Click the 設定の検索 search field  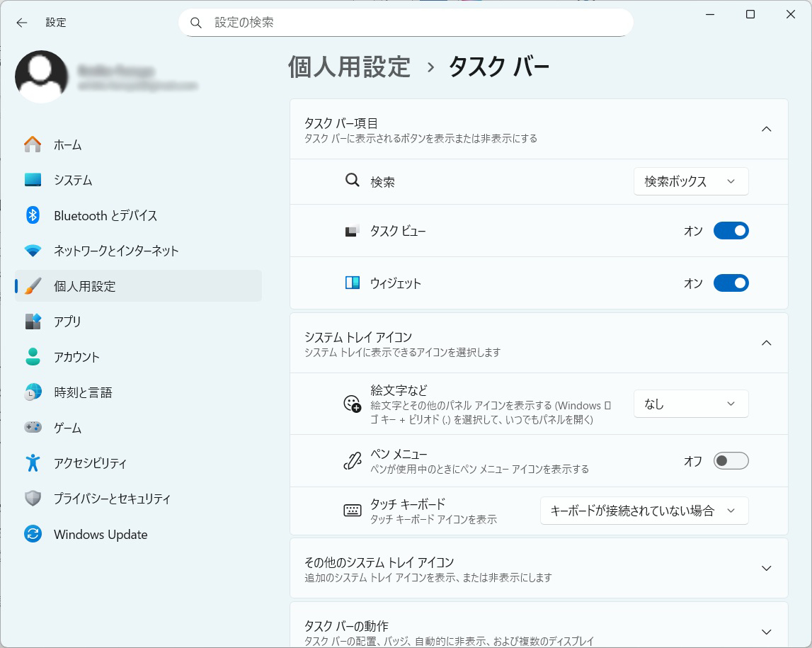click(418, 23)
